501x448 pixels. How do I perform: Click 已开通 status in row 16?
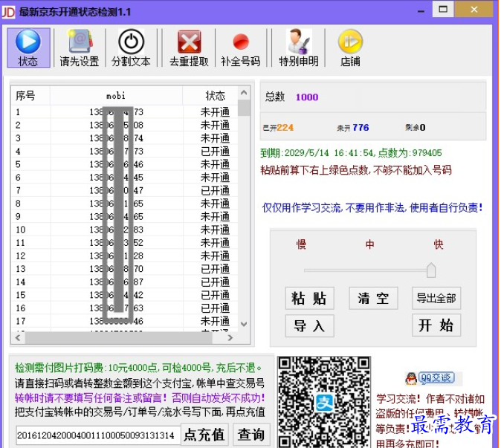(x=215, y=308)
